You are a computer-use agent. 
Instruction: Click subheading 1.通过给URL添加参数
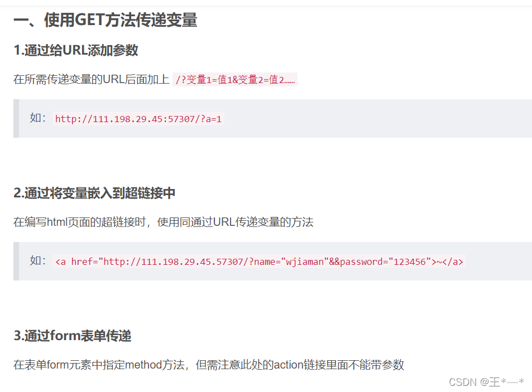[x=76, y=51]
